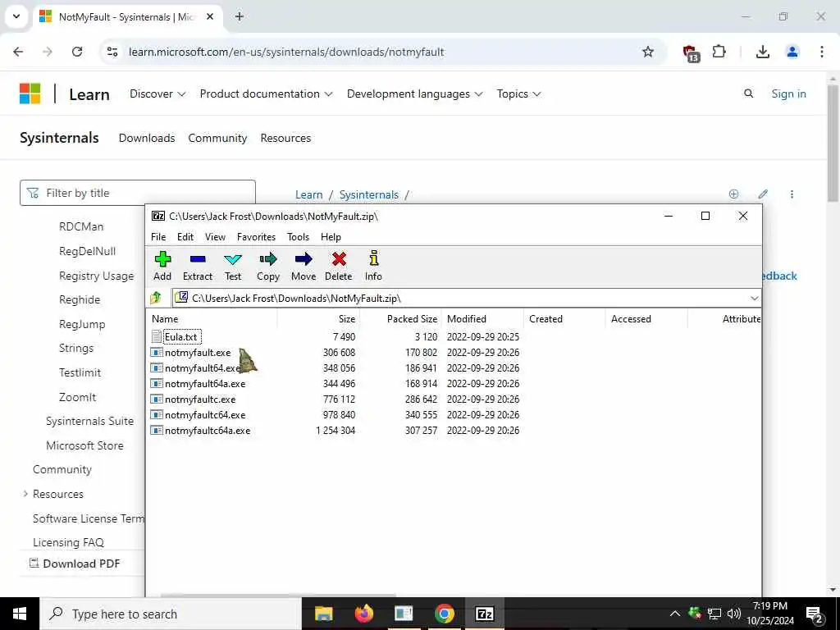This screenshot has width=840, height=630.
Task: Expand the 7-Zip path dropdown arrow
Action: coord(755,299)
